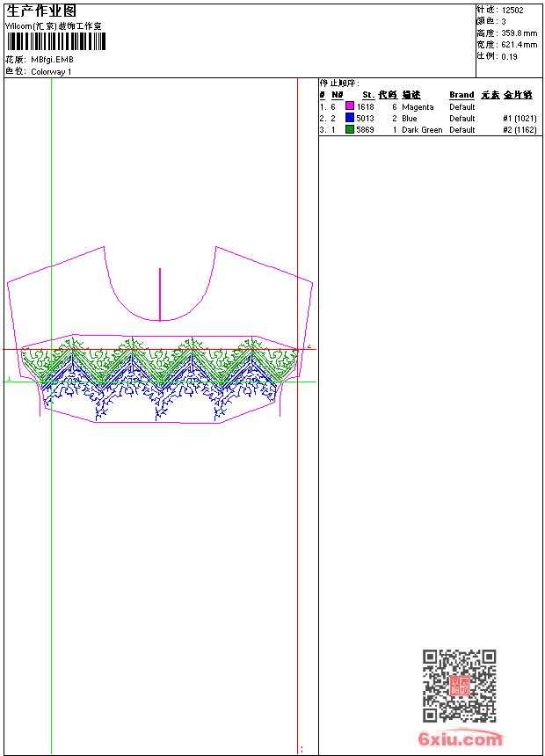Image resolution: width=545 pixels, height=756 pixels.
Task: Click the height value '359.8 mm'
Action: (519, 33)
